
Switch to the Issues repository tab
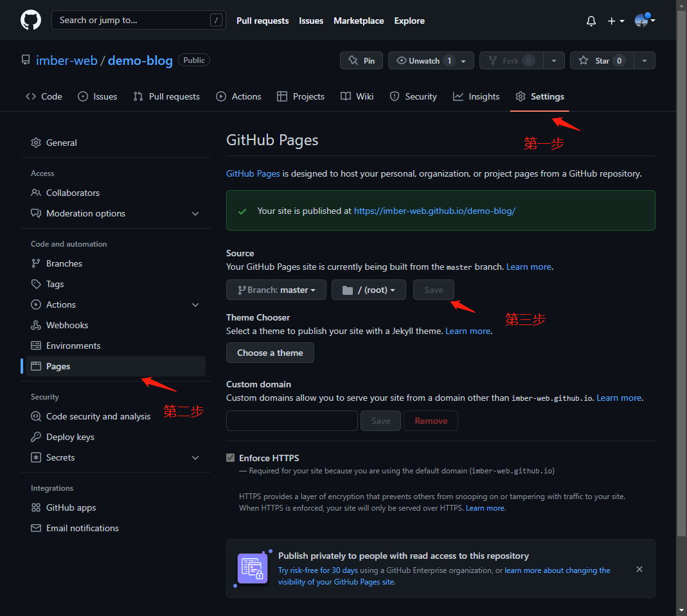pos(98,96)
